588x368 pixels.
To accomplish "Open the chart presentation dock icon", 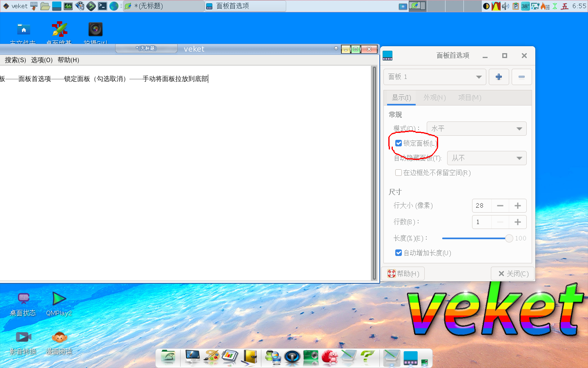I will point(230,357).
